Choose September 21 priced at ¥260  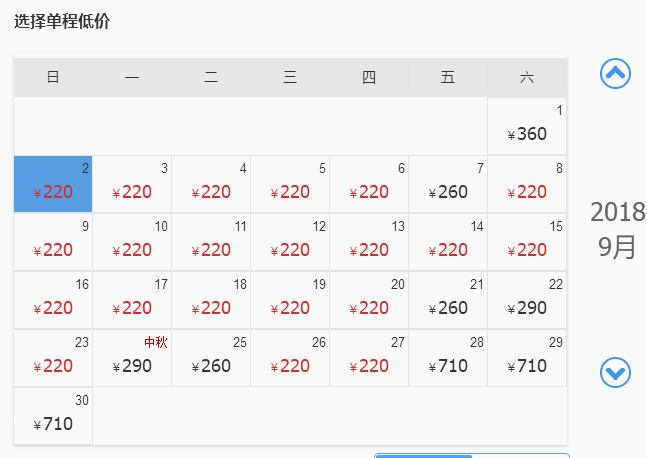448,300
